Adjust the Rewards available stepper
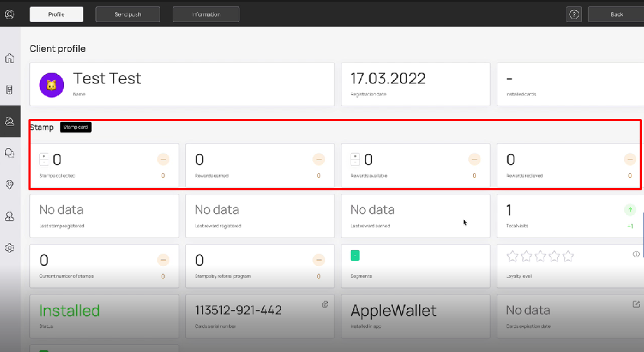The image size is (644, 352). tap(355, 159)
